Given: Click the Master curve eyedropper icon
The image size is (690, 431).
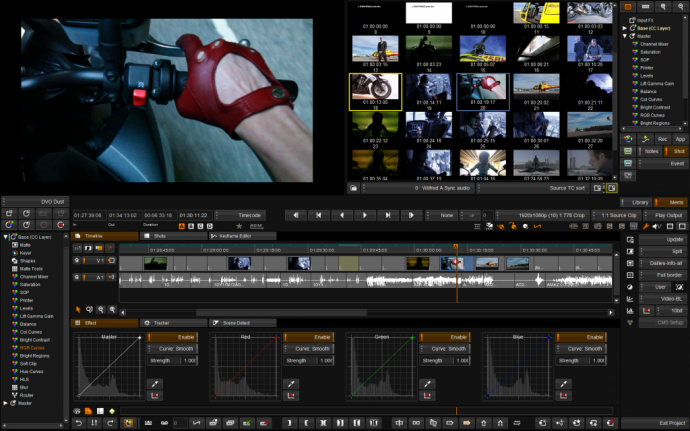Looking at the screenshot, I should (155, 384).
